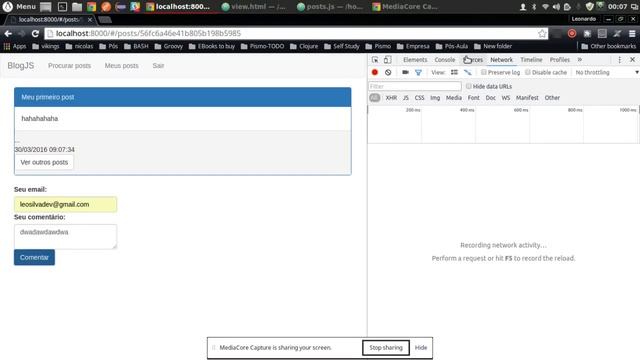Reload the page with the refresh icon

(x=35, y=33)
